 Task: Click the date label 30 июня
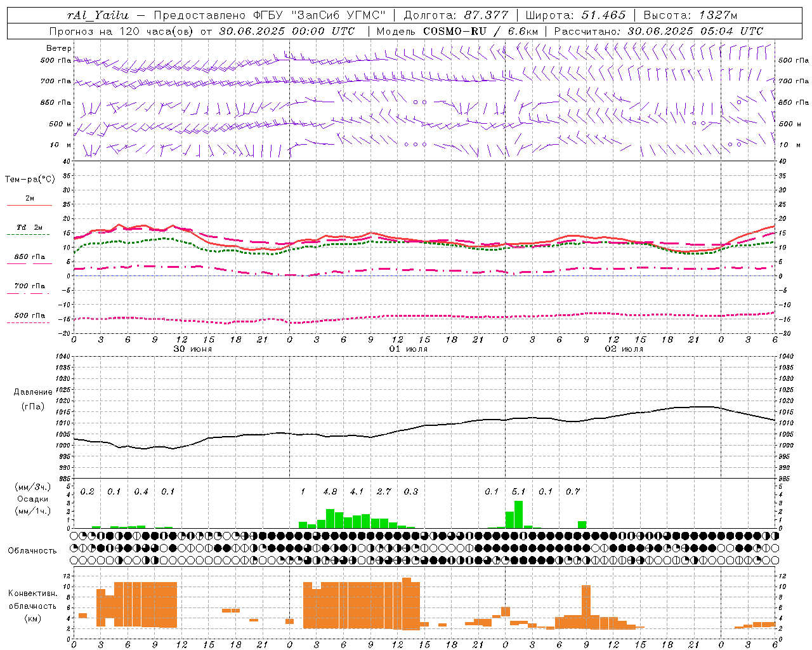(193, 349)
